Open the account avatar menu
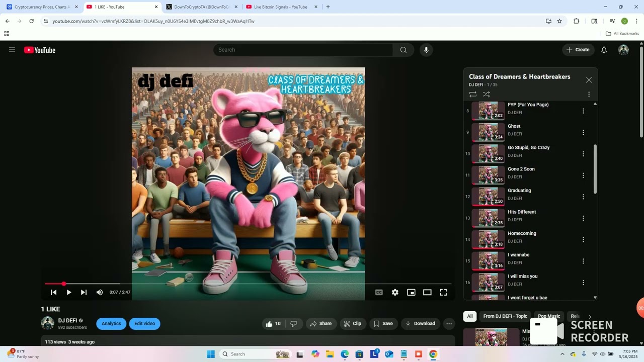This screenshot has height=362, width=644. (x=623, y=50)
